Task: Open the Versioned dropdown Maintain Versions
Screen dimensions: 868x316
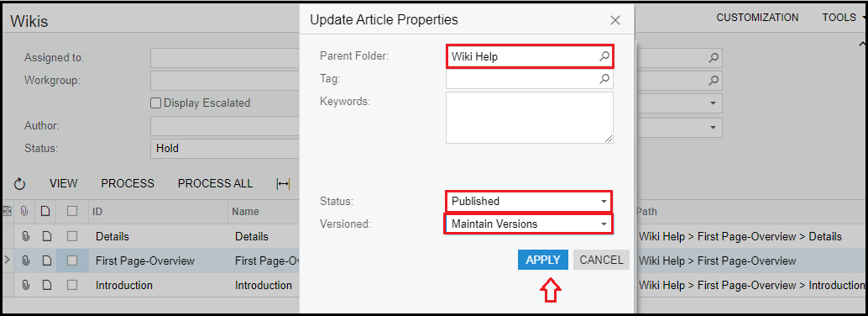Action: tap(529, 224)
